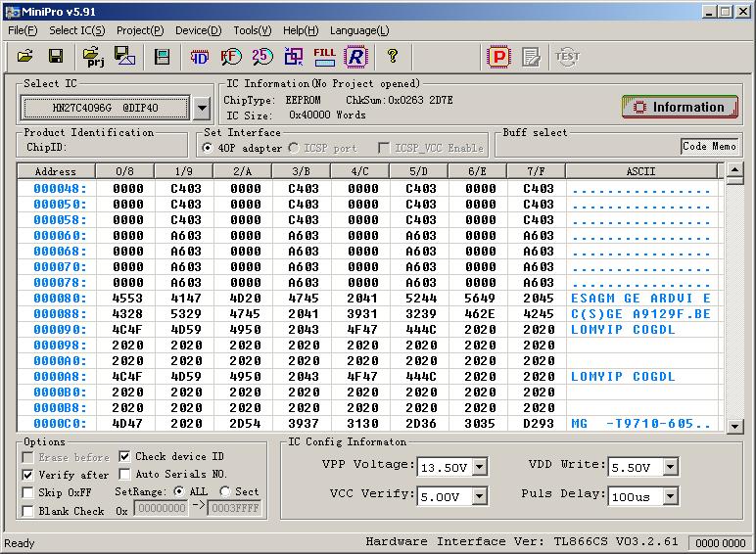The image size is (756, 554).
Task: Click the buffer swap/copy icon
Action: [294, 57]
